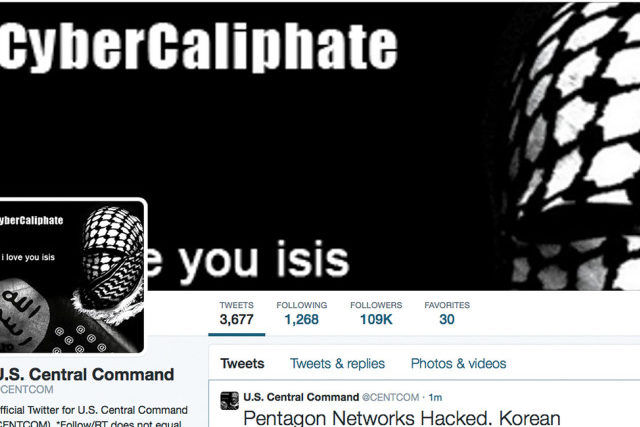Click @CENTCOM handle in tweet header

pyautogui.click(x=390, y=397)
